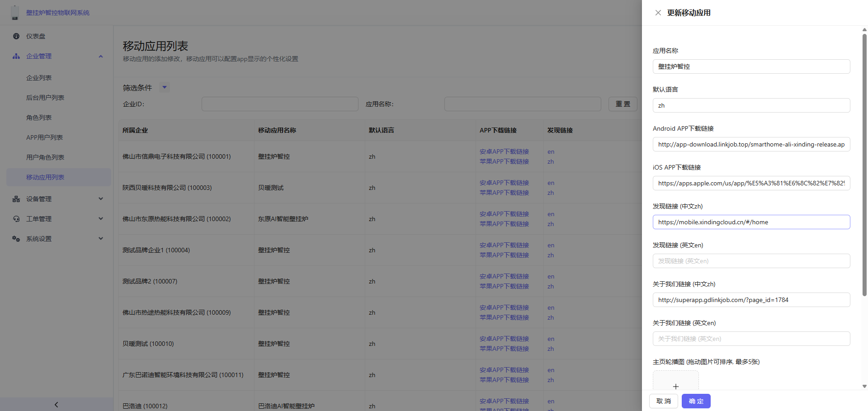Collapse the 企业管理 menu chevron
This screenshot has width=868, height=411.
(101, 56)
